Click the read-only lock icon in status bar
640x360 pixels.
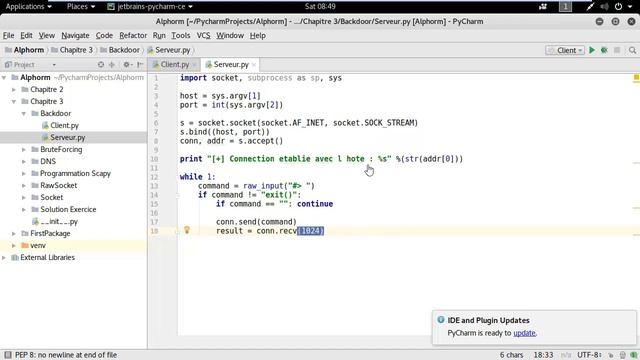tap(611, 356)
